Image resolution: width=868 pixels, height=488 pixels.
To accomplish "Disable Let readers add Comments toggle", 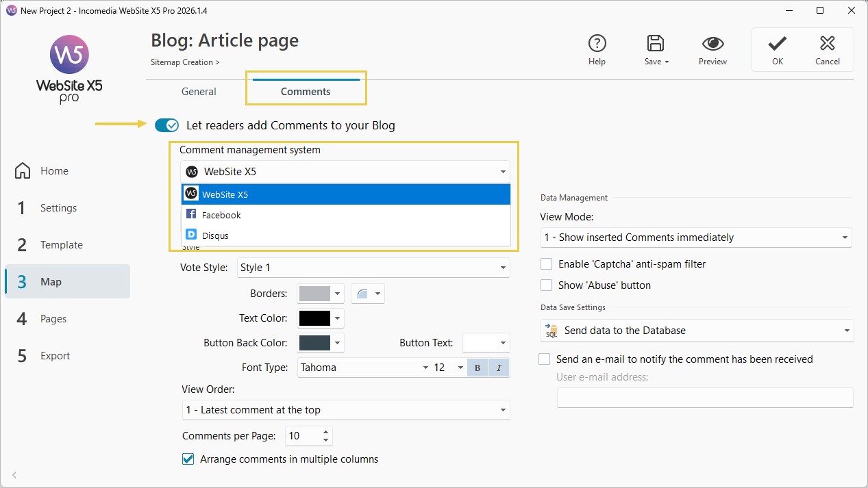I will (x=166, y=125).
